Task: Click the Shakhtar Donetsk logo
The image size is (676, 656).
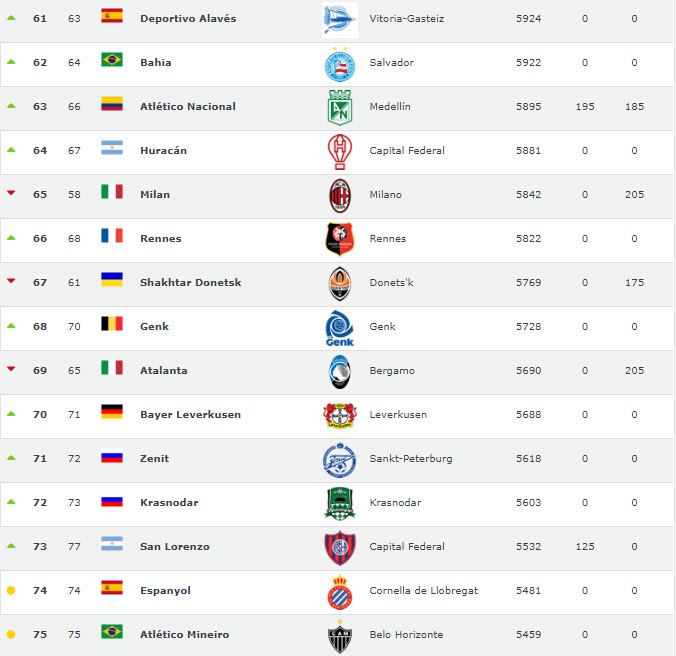Action: (340, 284)
